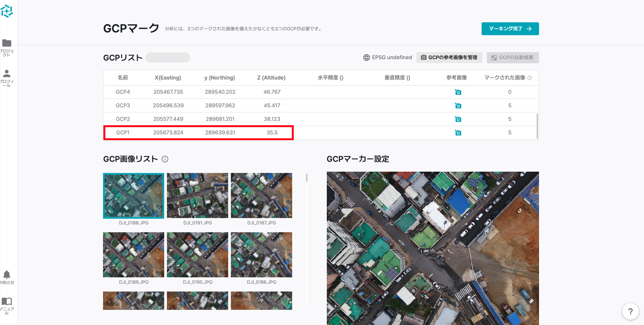Image resolution: width=644 pixels, height=325 pixels.
Task: Click the GCP list vertical scrollbar
Action: click(x=537, y=126)
